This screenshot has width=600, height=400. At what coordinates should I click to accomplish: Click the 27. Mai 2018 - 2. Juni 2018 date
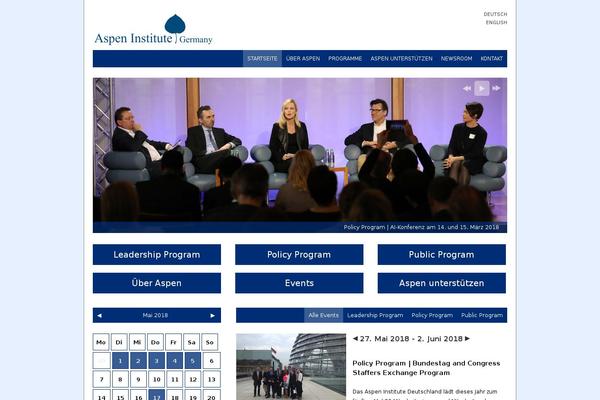click(x=411, y=339)
